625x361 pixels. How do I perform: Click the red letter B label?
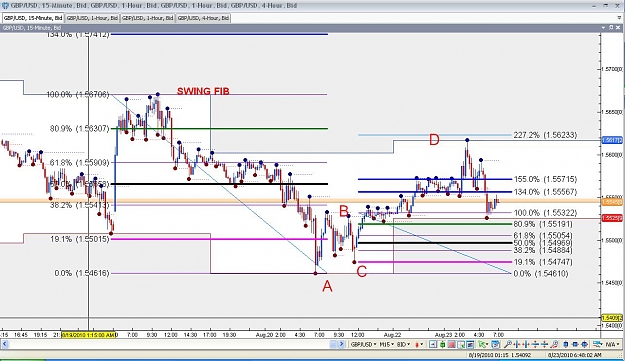tap(344, 211)
